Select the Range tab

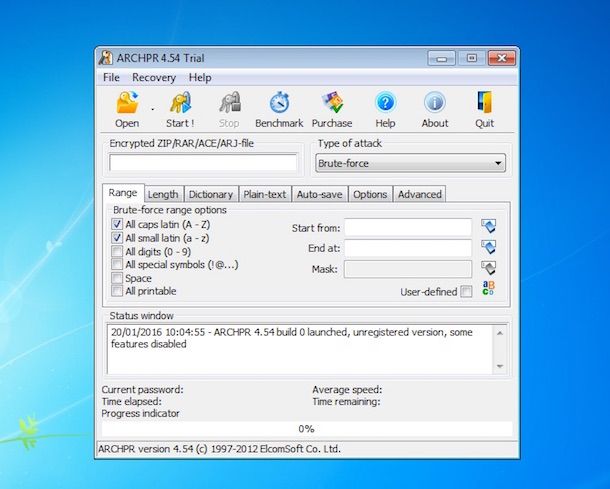(123, 193)
